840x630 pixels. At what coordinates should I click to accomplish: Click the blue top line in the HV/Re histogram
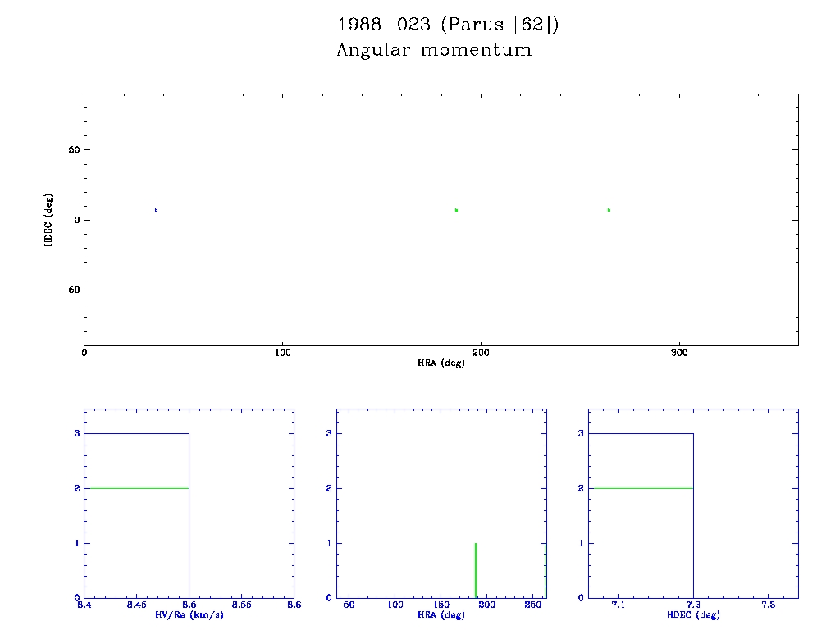click(x=136, y=433)
